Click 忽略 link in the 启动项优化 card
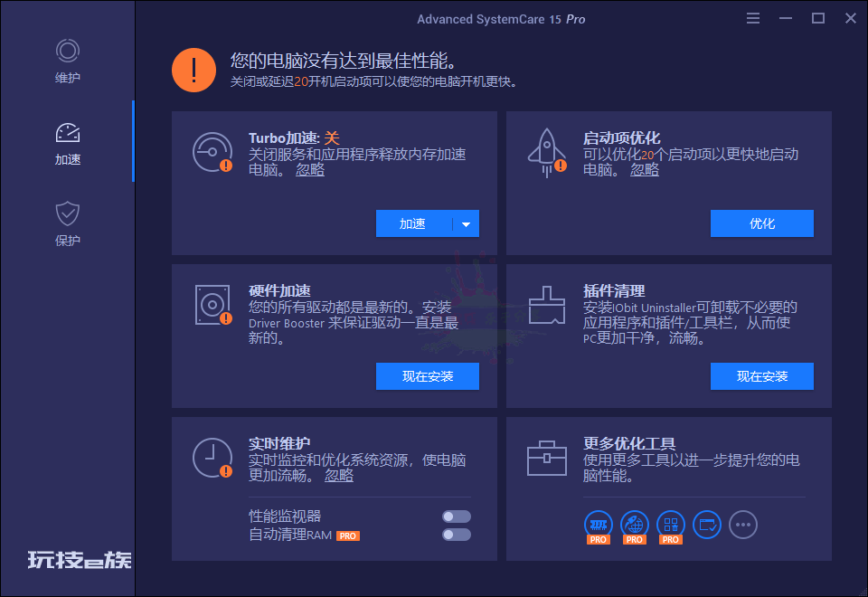Viewport: 868px width, 597px height. coord(645,169)
